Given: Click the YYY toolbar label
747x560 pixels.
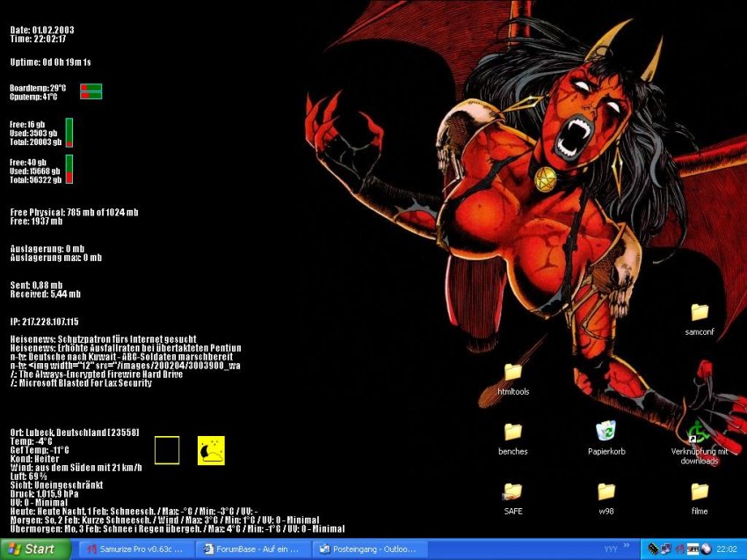Looking at the screenshot, I should coord(610,549).
